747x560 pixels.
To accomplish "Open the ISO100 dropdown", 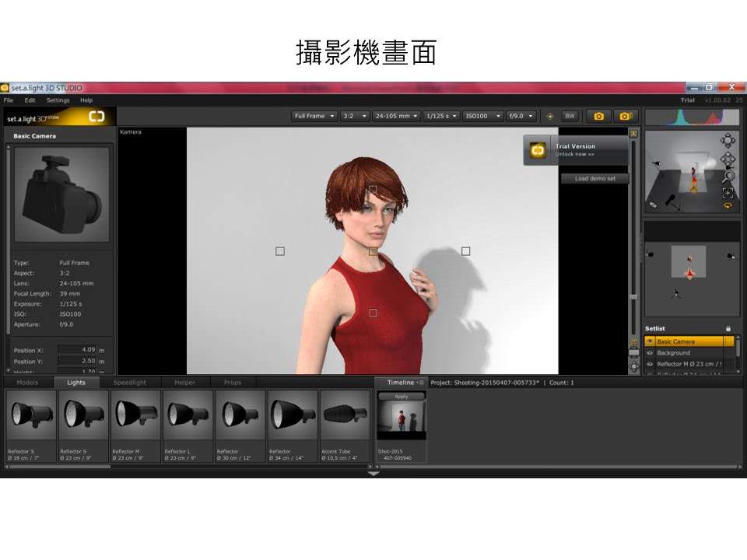I will point(482,116).
